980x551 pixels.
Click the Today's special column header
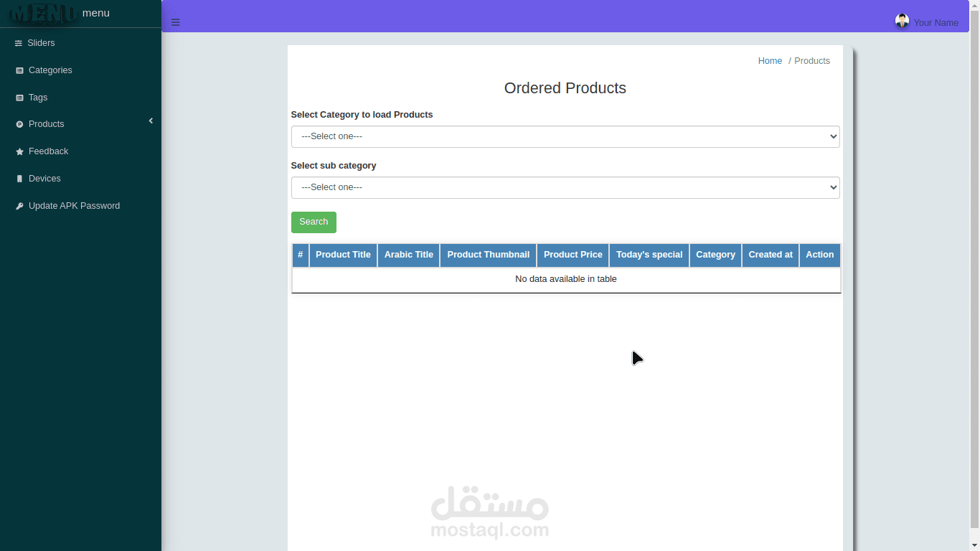point(649,255)
